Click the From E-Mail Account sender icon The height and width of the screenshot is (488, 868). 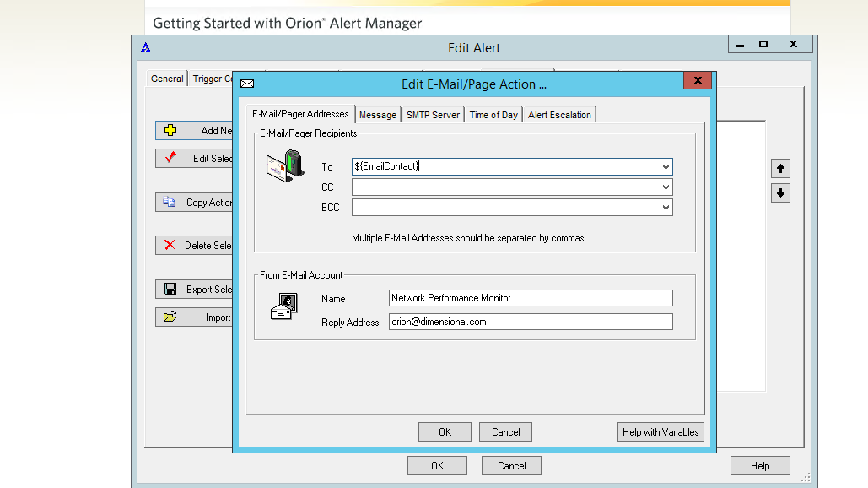pyautogui.click(x=284, y=306)
